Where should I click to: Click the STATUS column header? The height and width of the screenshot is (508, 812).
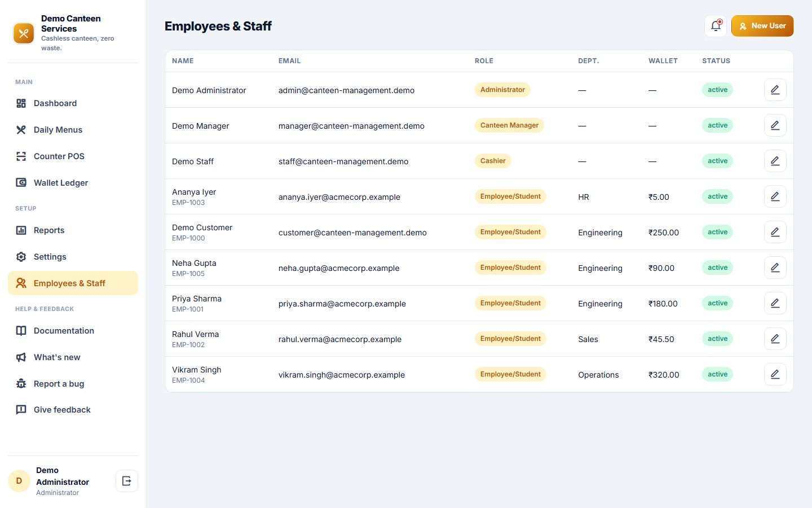(716, 61)
